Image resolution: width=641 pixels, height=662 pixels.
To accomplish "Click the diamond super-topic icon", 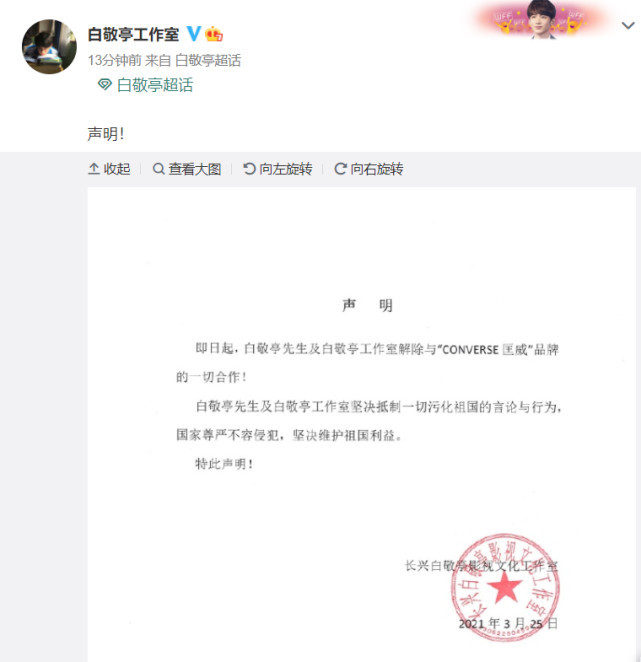I will 105,85.
